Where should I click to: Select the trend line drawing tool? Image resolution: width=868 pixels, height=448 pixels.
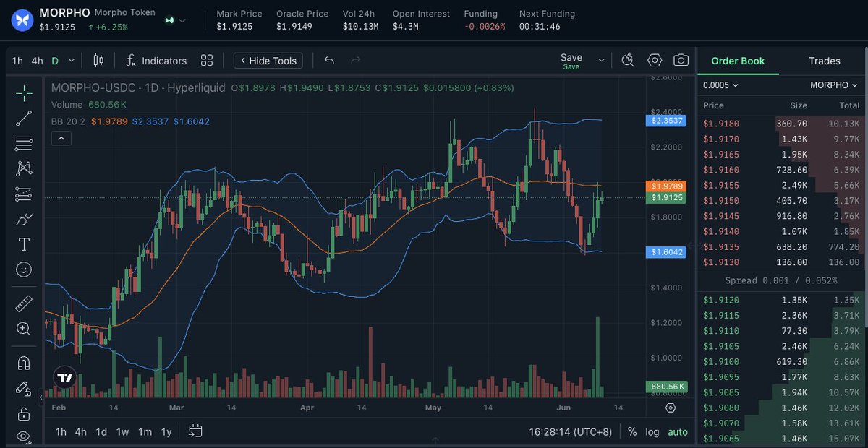(24, 118)
